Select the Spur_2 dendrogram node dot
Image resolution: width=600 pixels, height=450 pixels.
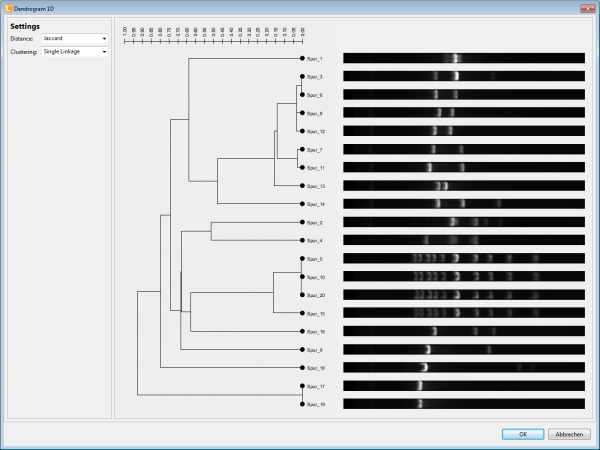[302, 222]
